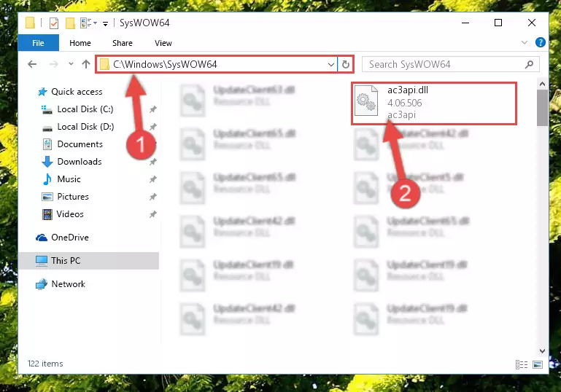The image size is (561, 392).
Task: Expand the address bar history dropdown
Action: tap(331, 65)
